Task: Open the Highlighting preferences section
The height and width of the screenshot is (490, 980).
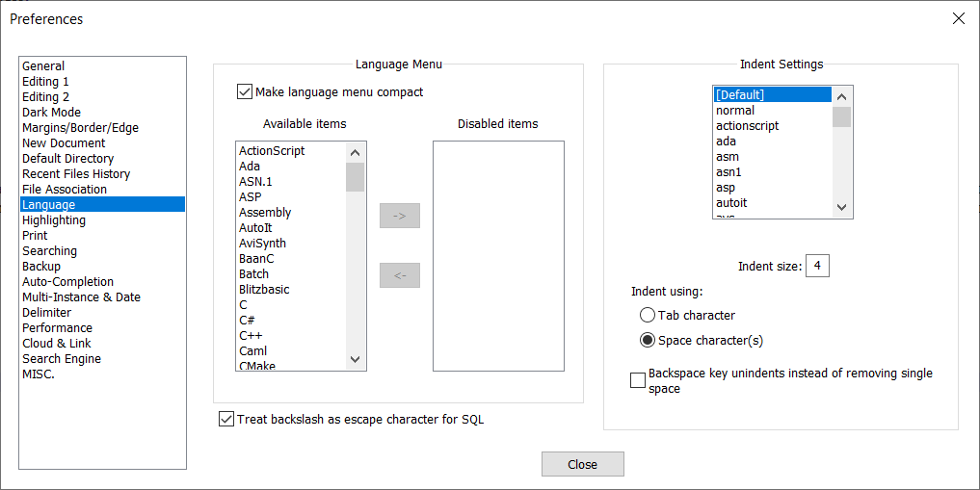Action: coord(54,219)
